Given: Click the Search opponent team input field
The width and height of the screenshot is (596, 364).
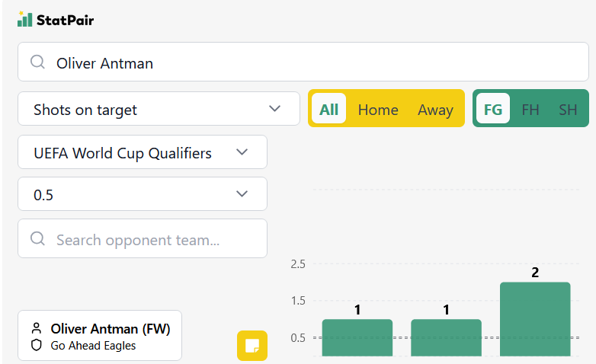Looking at the screenshot, I should pyautogui.click(x=143, y=238).
